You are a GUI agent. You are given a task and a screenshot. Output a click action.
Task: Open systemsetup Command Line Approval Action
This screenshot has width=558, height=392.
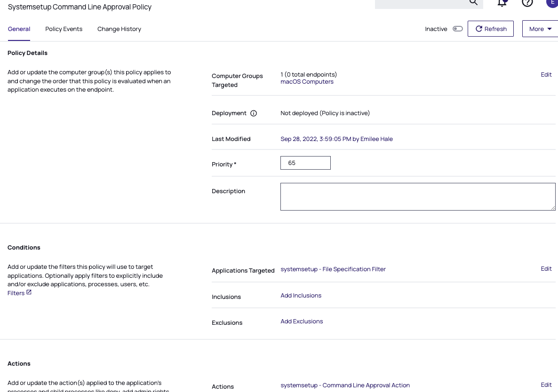click(345, 385)
